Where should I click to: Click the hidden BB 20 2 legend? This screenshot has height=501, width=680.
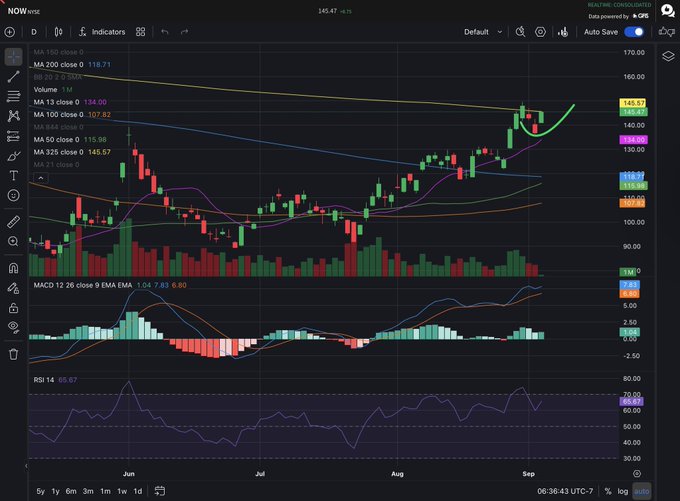click(x=58, y=77)
